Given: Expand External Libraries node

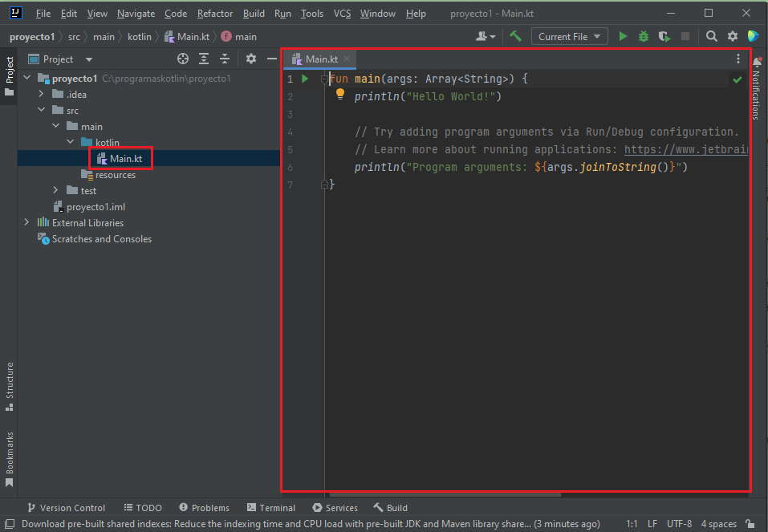Looking at the screenshot, I should tap(26, 222).
